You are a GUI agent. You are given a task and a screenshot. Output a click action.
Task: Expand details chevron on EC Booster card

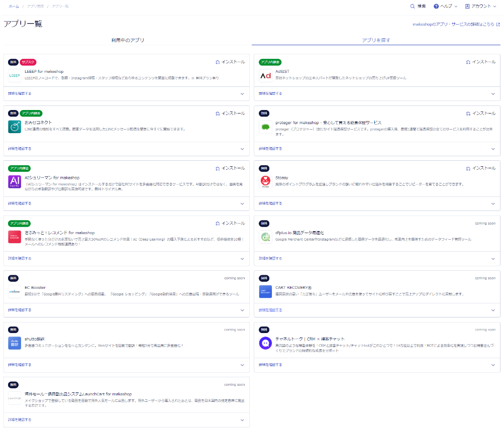242,310
